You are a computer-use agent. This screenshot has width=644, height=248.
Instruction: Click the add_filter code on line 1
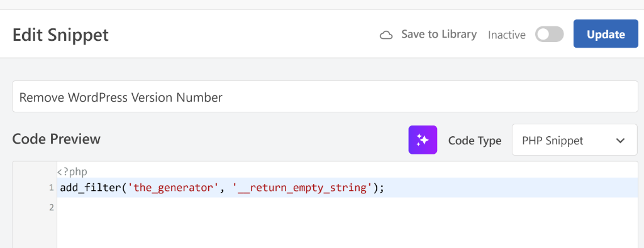pyautogui.click(x=222, y=188)
